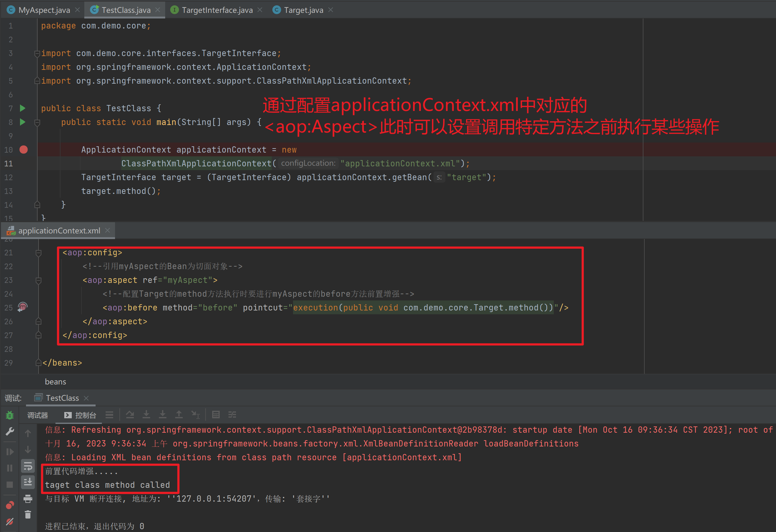Click the evaluate expression calculator icon
The height and width of the screenshot is (532, 776).
(x=216, y=415)
